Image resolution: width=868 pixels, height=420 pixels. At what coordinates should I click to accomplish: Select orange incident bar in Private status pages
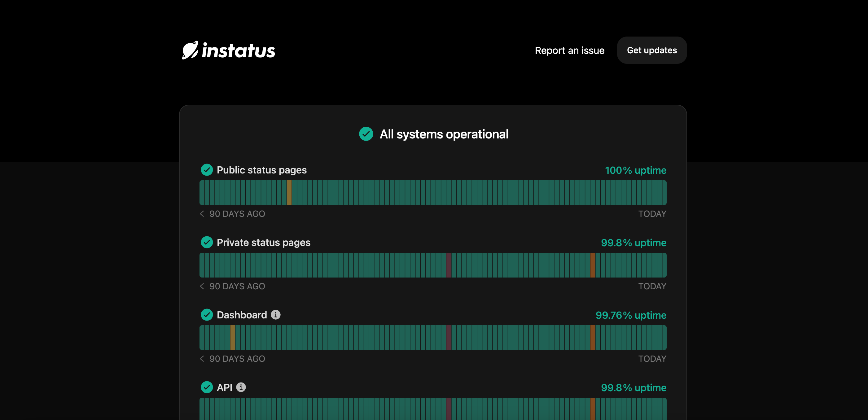click(x=592, y=265)
